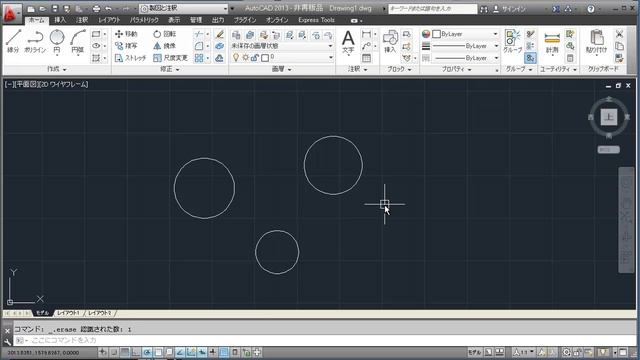This screenshot has width=640, height=360.
Task: Open the 挿入 ribbon tab
Action: pos(60,20)
